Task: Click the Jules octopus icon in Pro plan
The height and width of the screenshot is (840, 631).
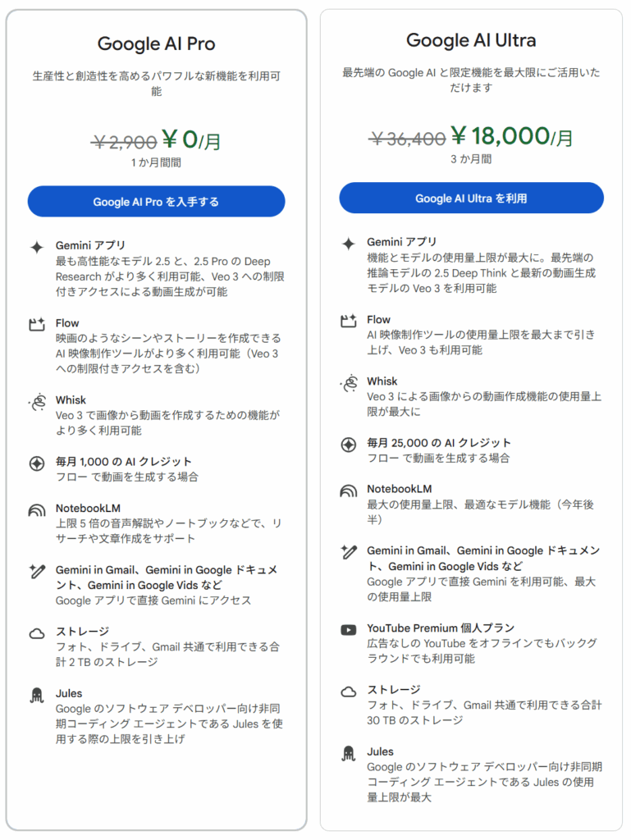Action: pos(37,695)
